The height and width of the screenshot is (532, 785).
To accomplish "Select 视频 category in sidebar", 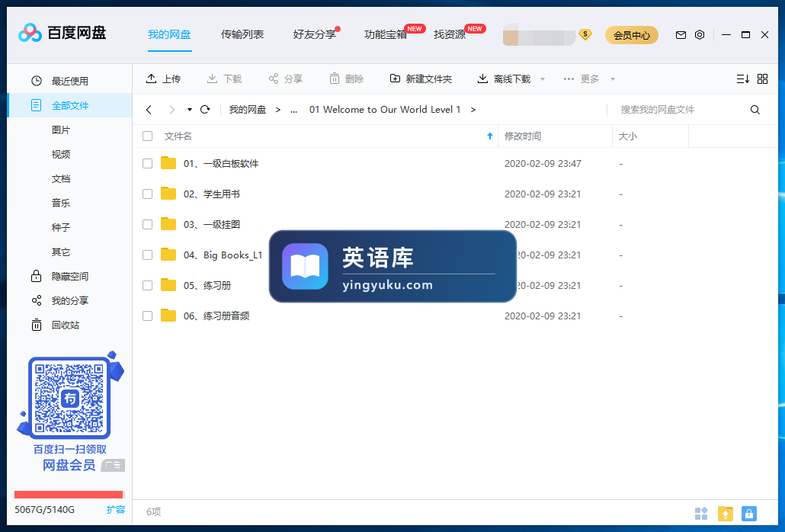I will point(61,154).
